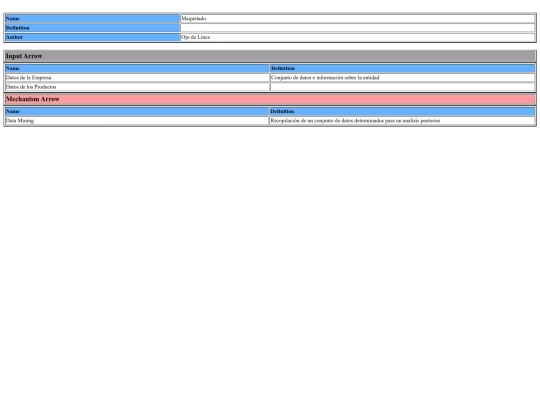Click the 'Ojo de Lince' author value
The image size is (540, 405).
pos(357,37)
